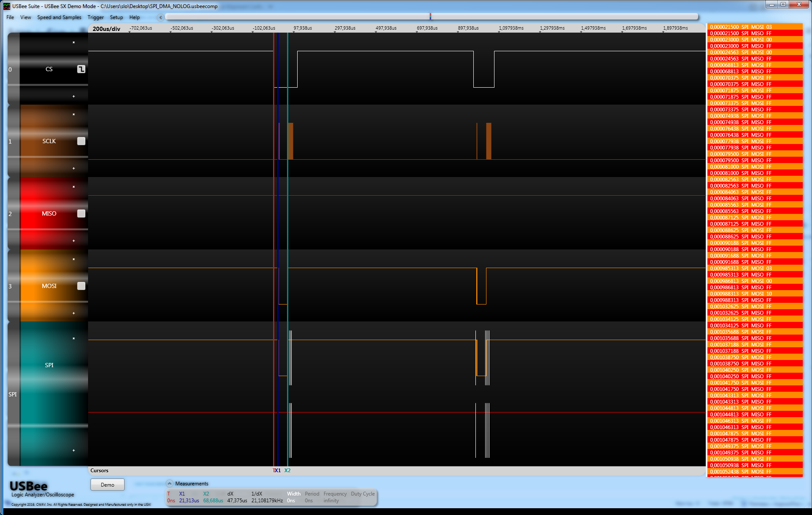Toggle the trigger box on the MOSI channel
The image size is (812, 515).
click(81, 286)
